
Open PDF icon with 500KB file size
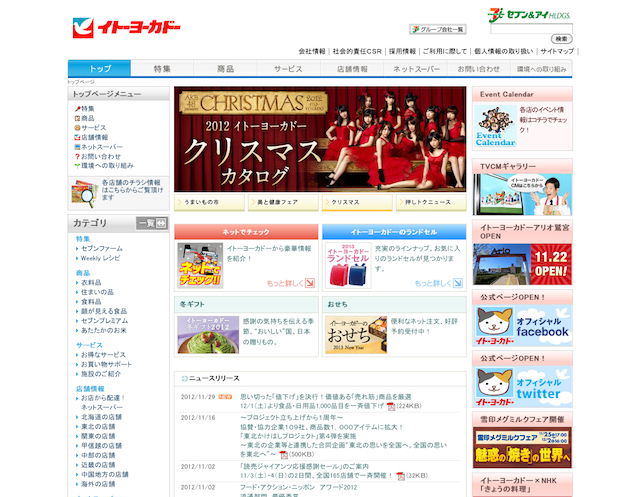283,455
